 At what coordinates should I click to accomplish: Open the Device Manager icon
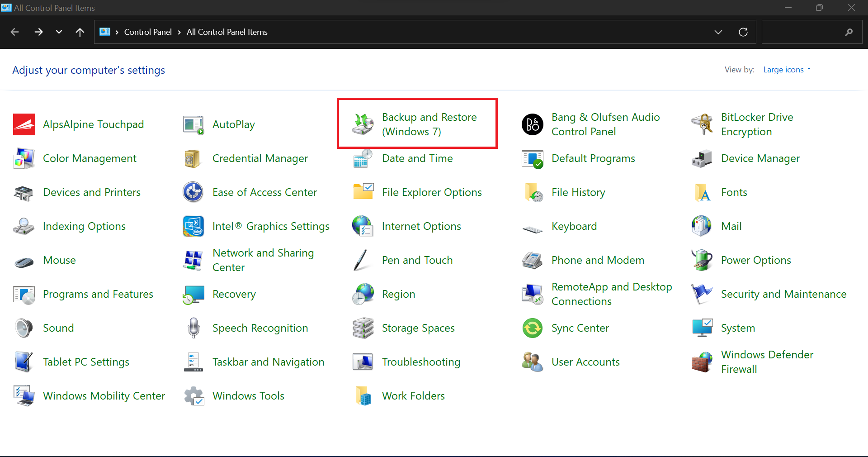coord(702,158)
